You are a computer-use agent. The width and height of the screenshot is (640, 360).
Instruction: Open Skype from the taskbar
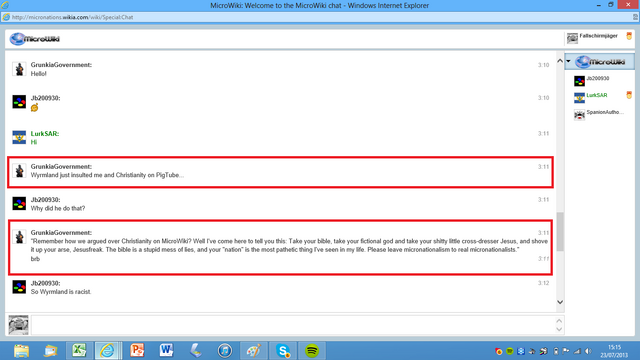click(x=283, y=350)
